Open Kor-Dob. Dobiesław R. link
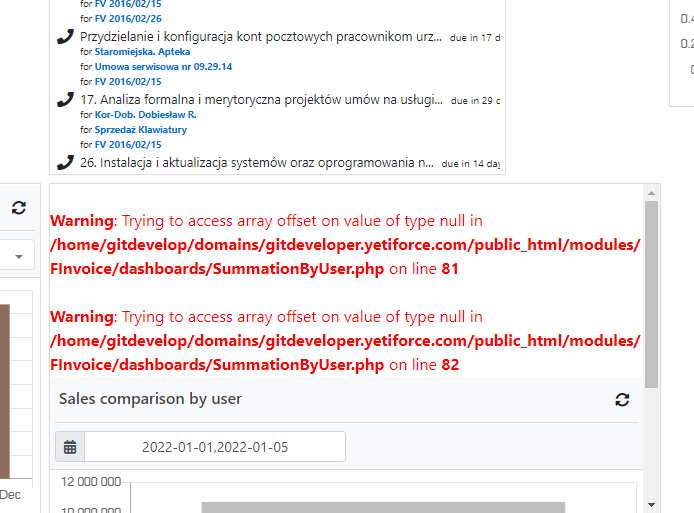The image size is (694, 513). (x=146, y=115)
